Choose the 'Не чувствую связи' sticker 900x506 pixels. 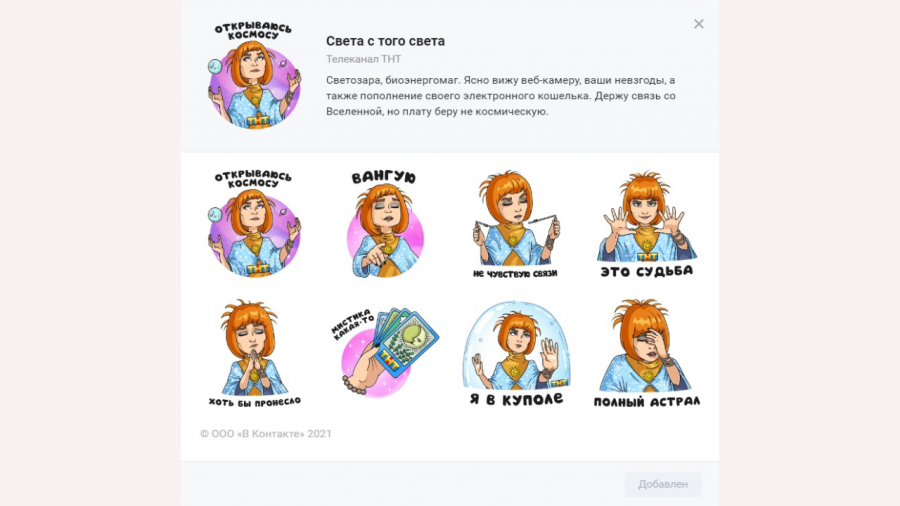(x=515, y=224)
